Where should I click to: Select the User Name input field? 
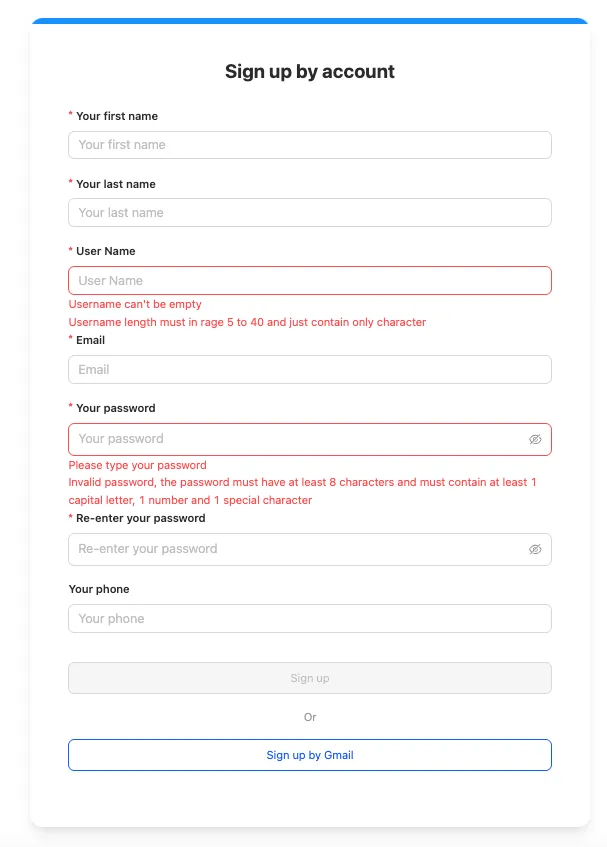pyautogui.click(x=310, y=280)
